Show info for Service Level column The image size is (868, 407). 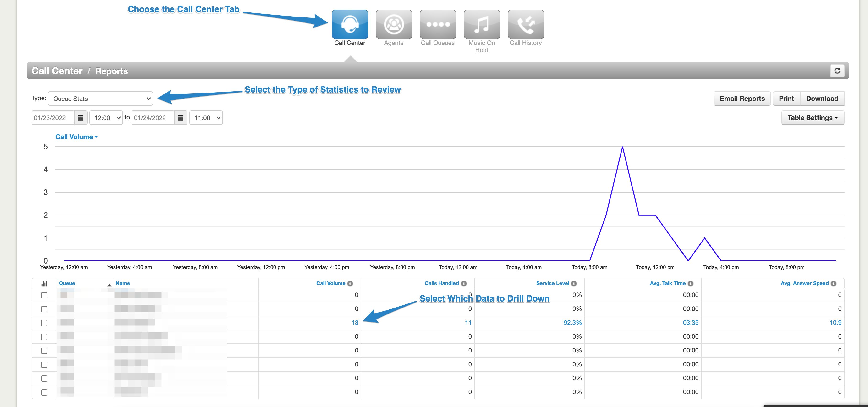[x=574, y=283]
